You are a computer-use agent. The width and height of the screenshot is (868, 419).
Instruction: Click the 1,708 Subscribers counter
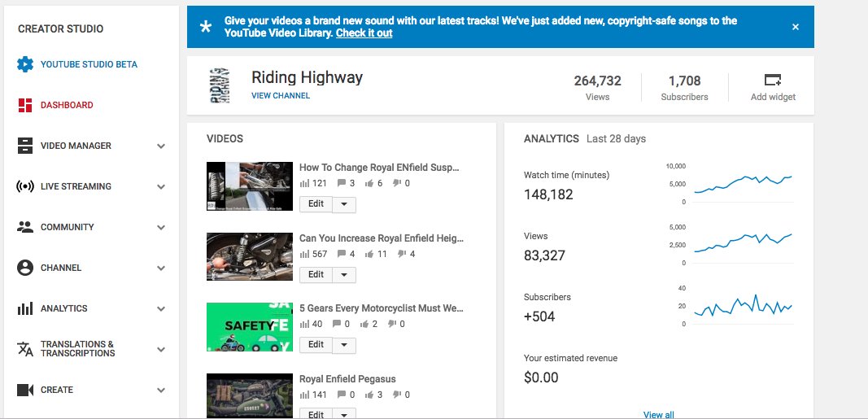tap(684, 87)
